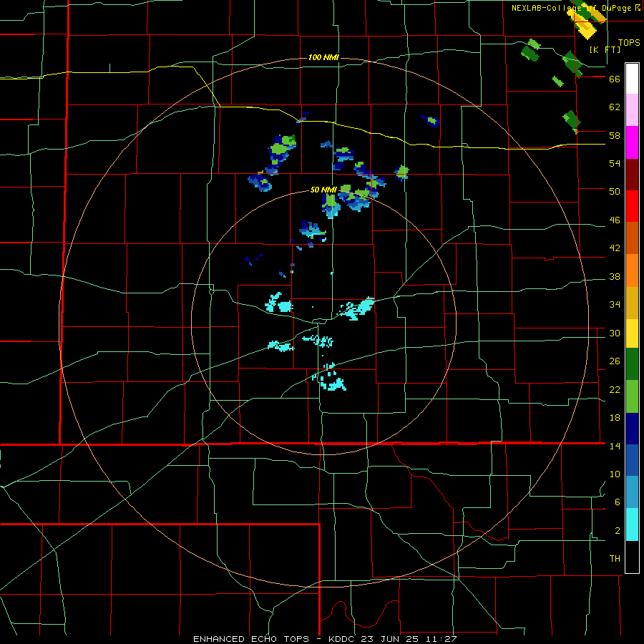Image resolution: width=644 pixels, height=644 pixels.
Task: Click the '38' legend value
Action: pos(615,277)
